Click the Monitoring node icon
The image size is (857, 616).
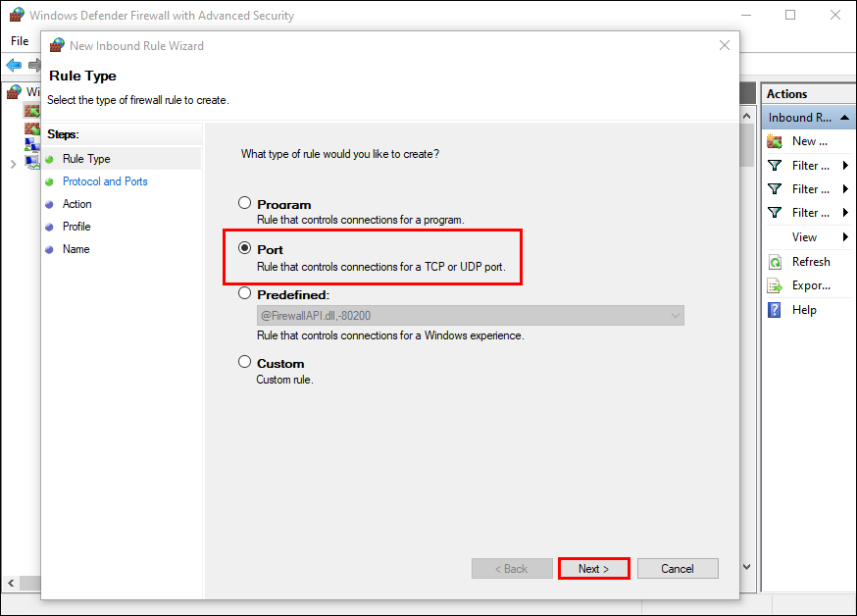click(32, 163)
